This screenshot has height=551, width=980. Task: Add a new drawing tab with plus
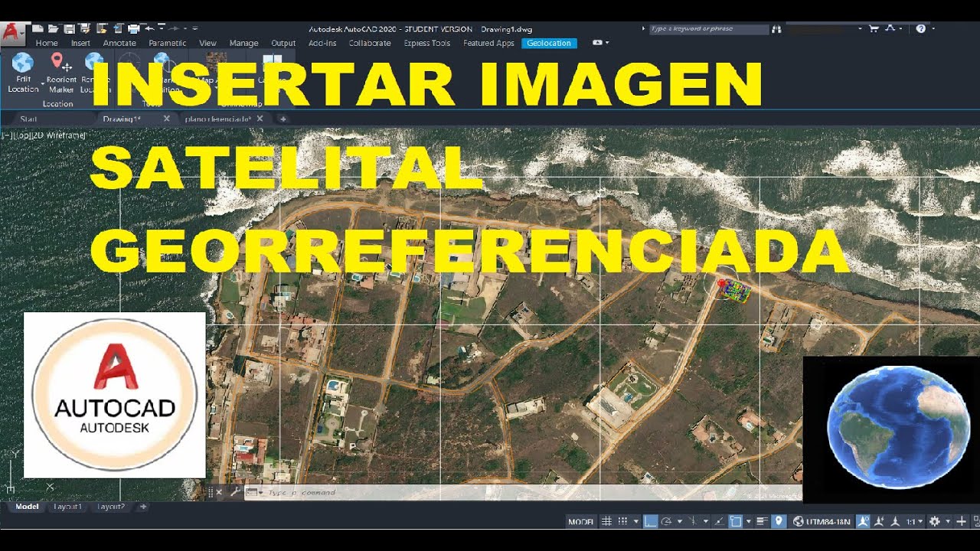point(283,119)
